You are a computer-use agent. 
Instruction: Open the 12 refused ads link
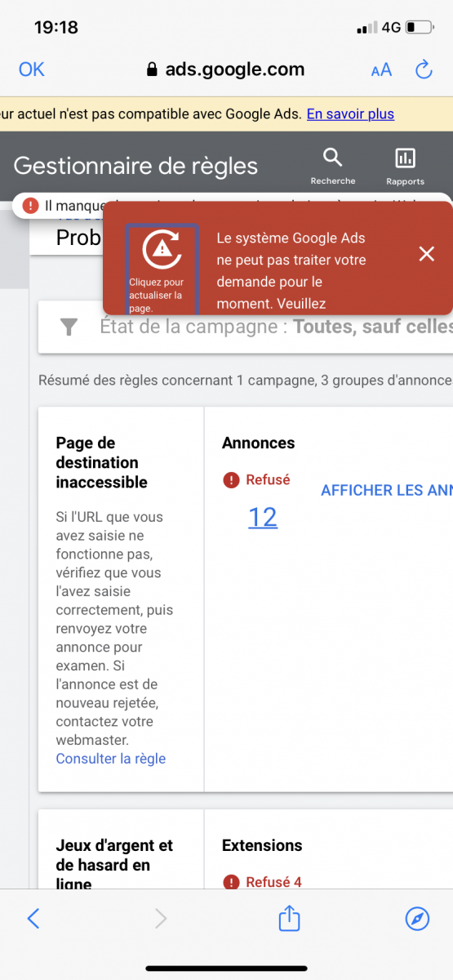point(263,517)
